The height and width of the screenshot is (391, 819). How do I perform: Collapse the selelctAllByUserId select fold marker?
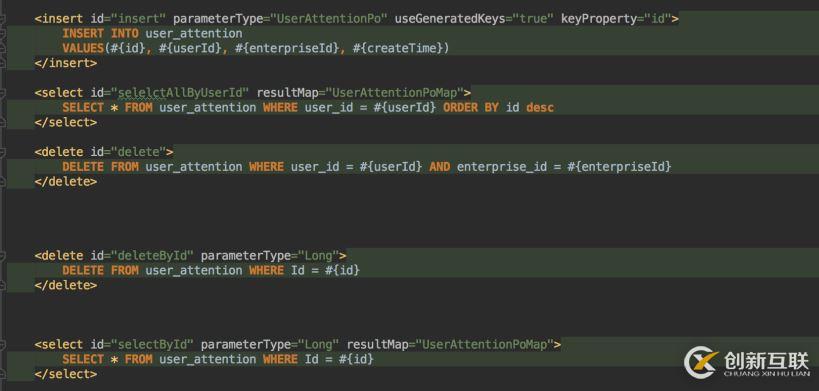3,93
